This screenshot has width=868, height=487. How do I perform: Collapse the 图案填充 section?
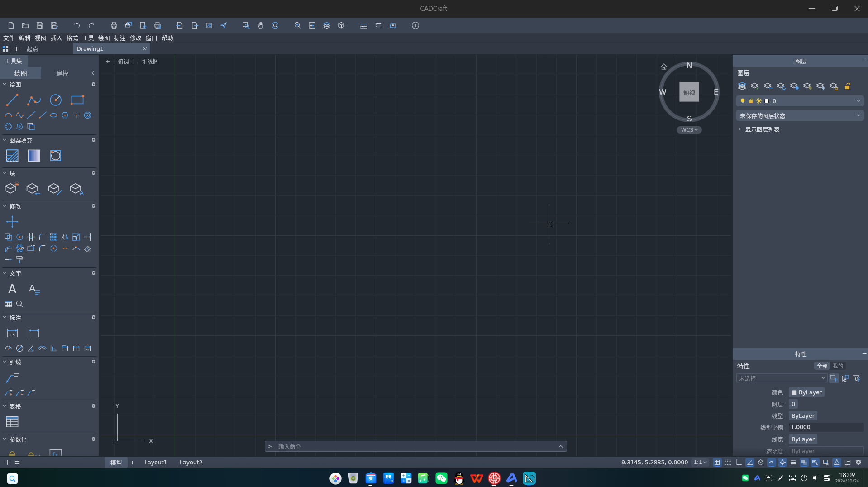click(5, 140)
